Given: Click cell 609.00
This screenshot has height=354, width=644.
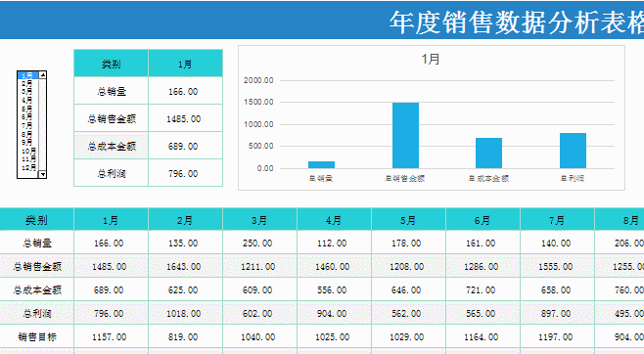Looking at the screenshot, I should [259, 289].
